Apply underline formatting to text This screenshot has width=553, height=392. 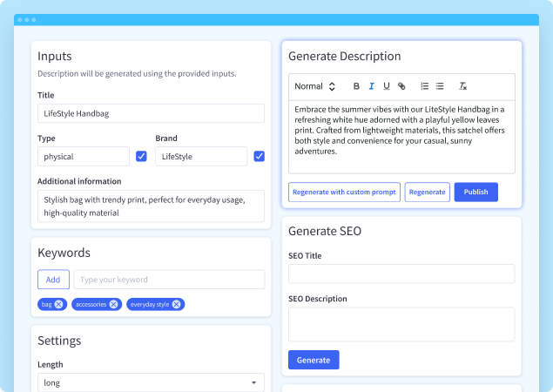tap(386, 86)
